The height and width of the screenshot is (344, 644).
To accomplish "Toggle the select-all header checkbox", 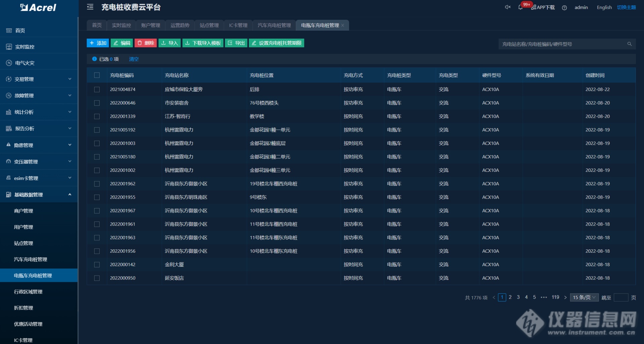I will click(97, 75).
